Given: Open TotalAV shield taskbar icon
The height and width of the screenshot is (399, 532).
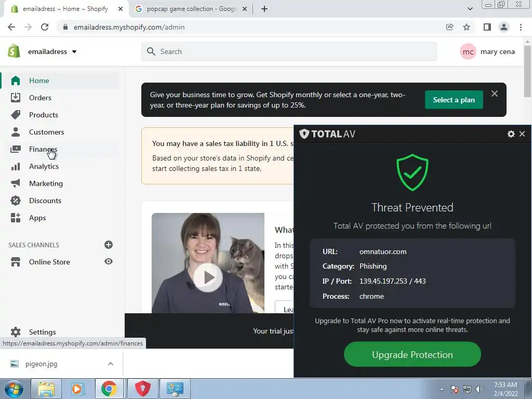Looking at the screenshot, I should (x=143, y=389).
